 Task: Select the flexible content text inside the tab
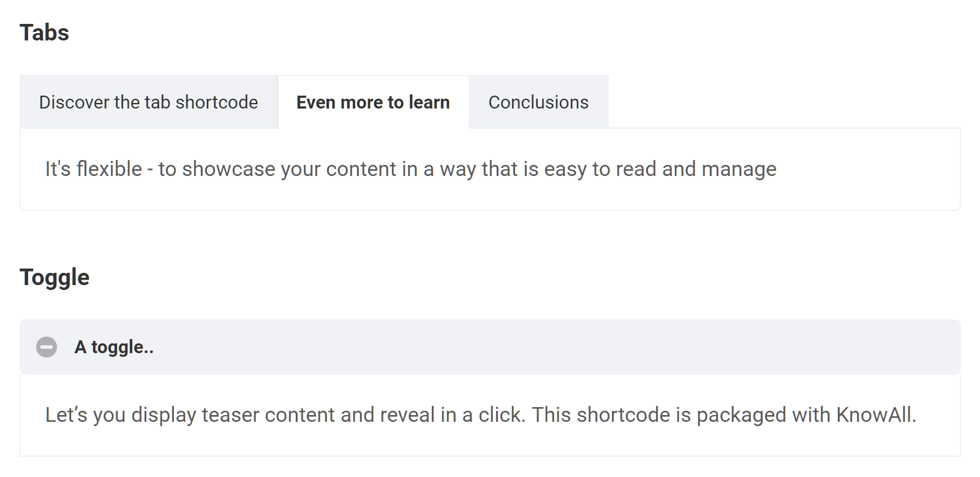click(x=410, y=169)
